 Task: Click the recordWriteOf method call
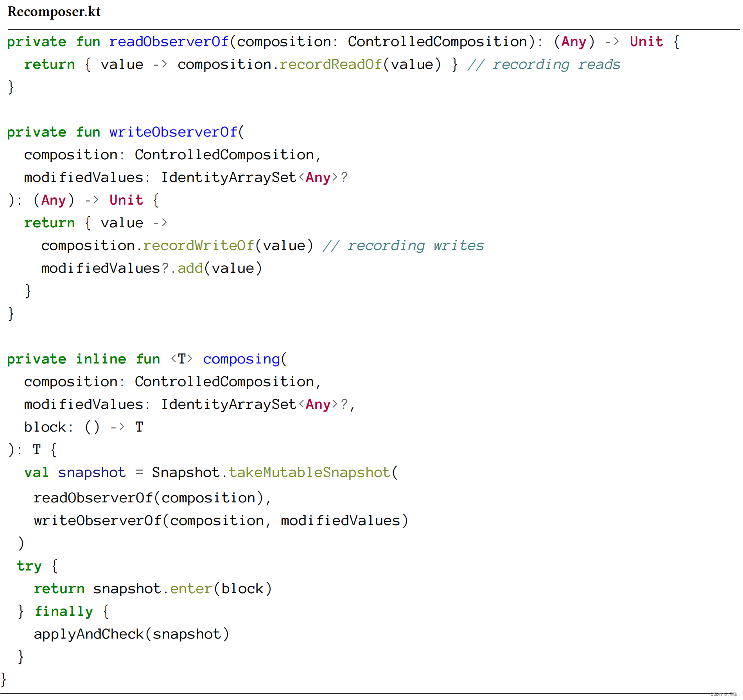pyautogui.click(x=199, y=245)
